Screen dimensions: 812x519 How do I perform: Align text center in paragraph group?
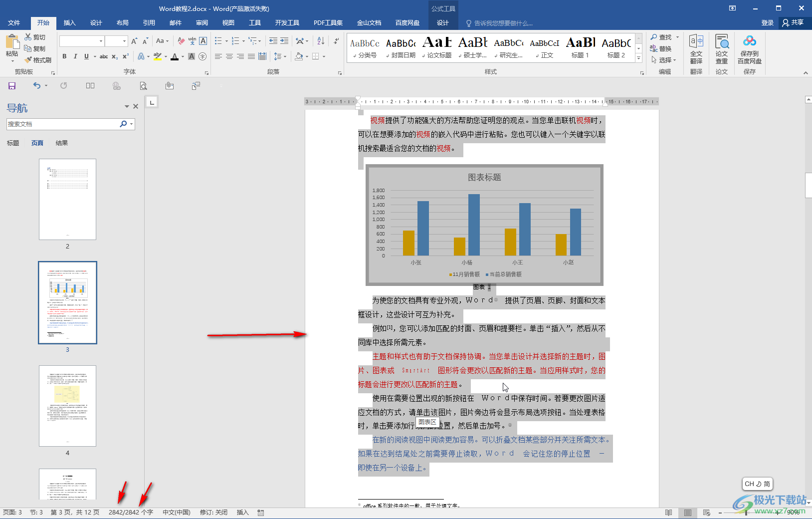pyautogui.click(x=229, y=56)
